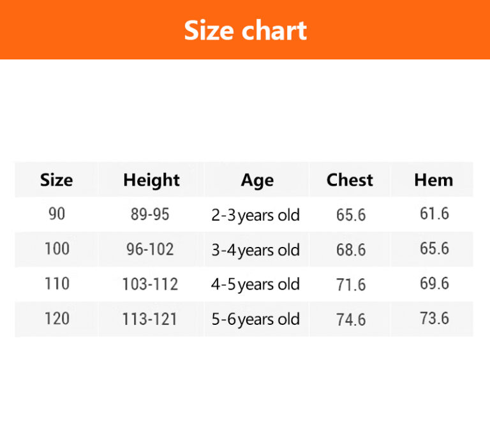Select the size 100 cell
Image resolution: width=490 pixels, height=448 pixels.
(x=56, y=249)
